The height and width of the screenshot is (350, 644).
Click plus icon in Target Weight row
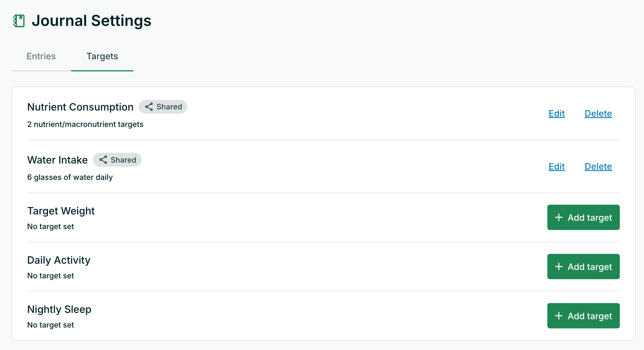(559, 217)
